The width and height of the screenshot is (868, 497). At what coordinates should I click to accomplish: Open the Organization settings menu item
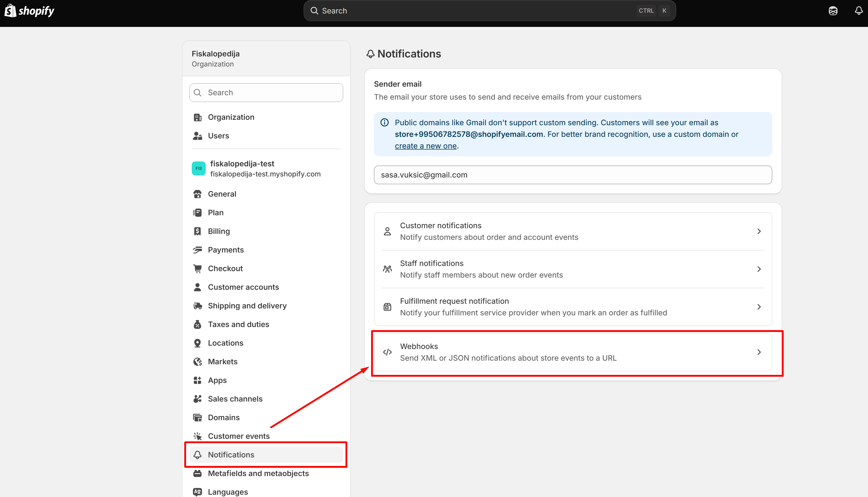[266, 117]
